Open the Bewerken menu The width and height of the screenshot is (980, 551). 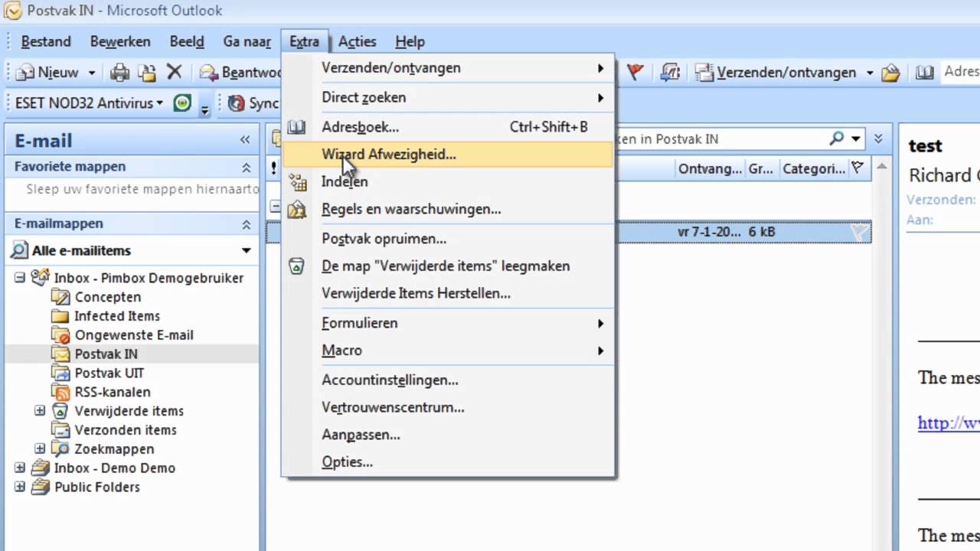click(x=120, y=41)
